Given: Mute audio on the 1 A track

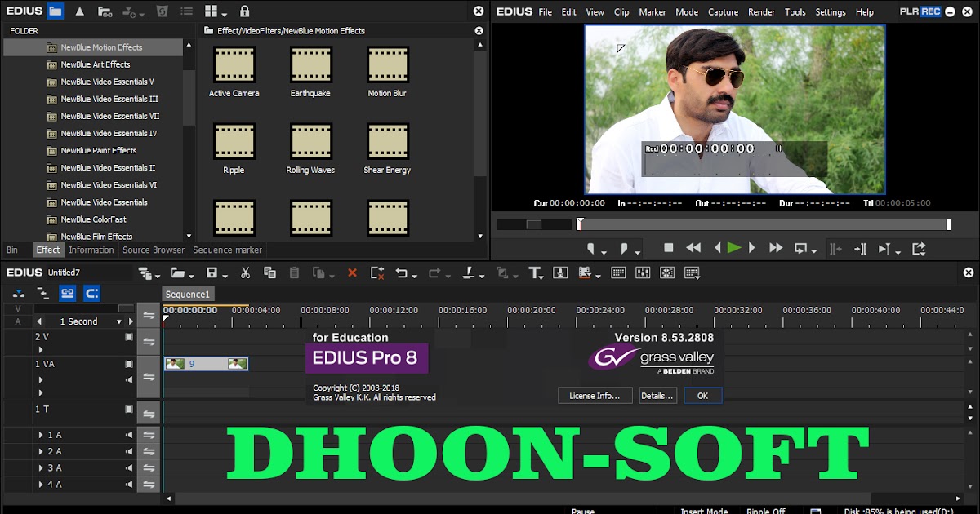Looking at the screenshot, I should coord(128,435).
